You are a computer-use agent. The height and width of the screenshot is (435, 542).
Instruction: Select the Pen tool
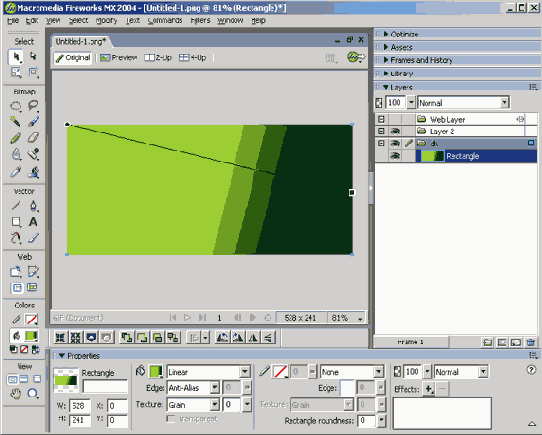click(33, 206)
